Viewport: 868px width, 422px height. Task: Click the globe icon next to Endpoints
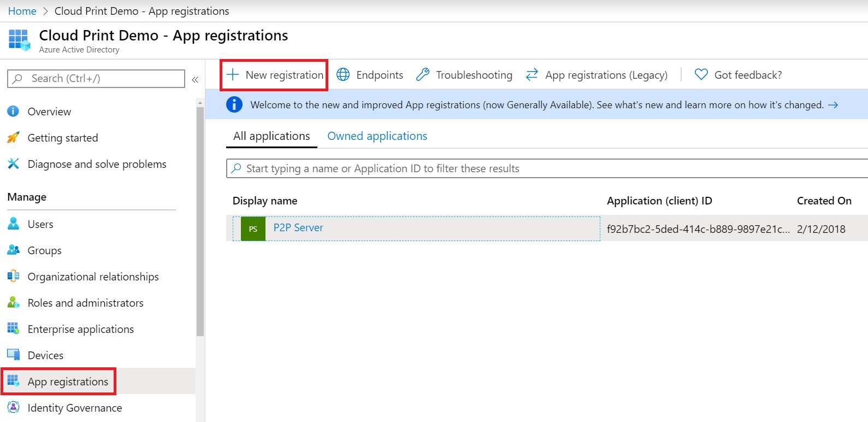click(x=343, y=75)
